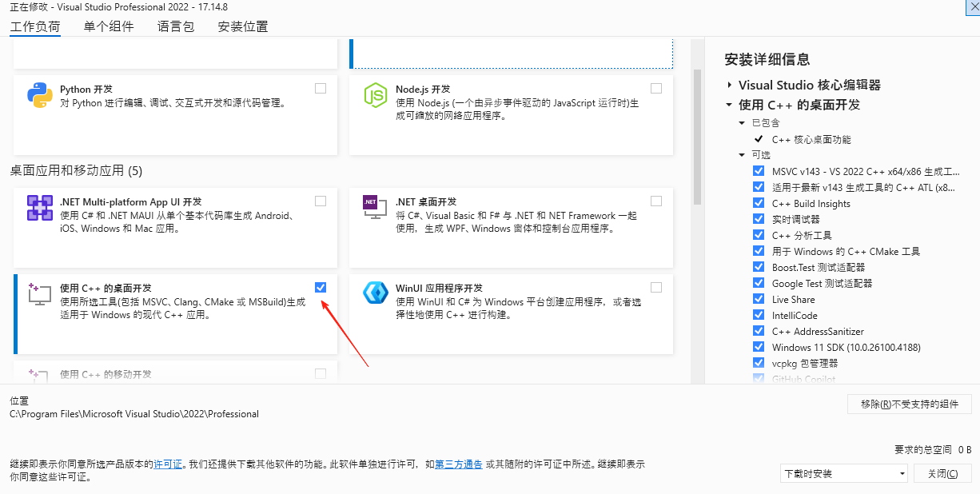Expand Visual Studio 核心编辑器 node
This screenshot has width=980, height=494.
pos(729,85)
